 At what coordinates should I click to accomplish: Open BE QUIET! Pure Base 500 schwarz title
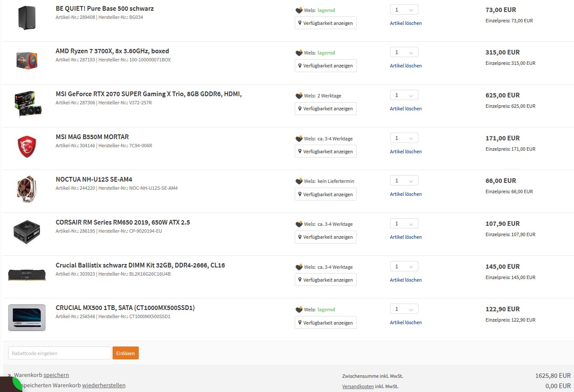(x=104, y=9)
